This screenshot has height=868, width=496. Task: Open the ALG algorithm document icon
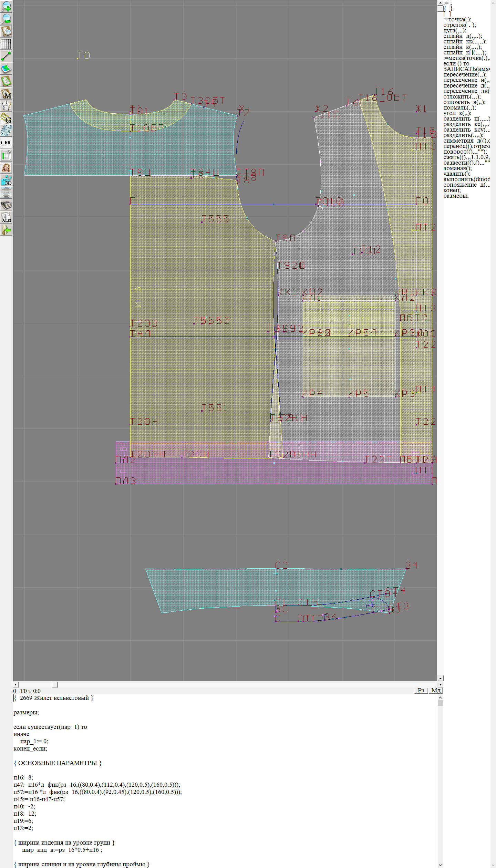[6, 217]
